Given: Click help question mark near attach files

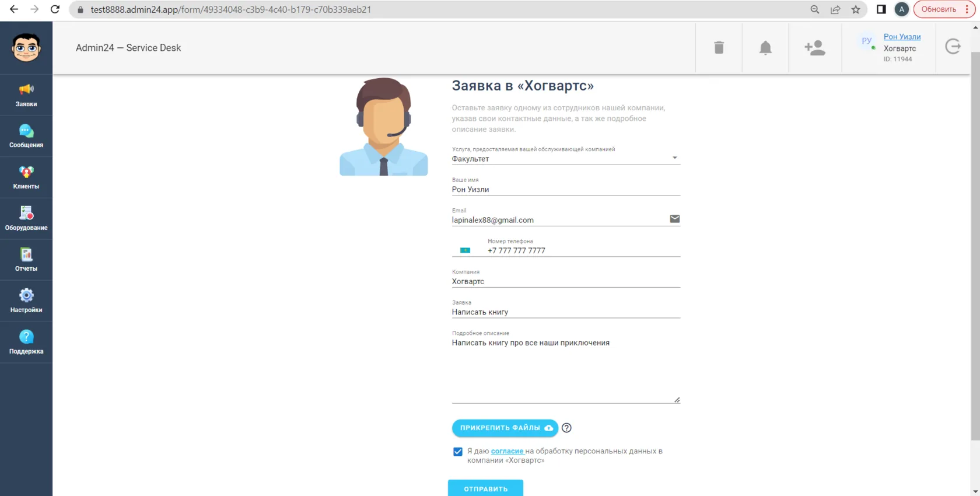Looking at the screenshot, I should pyautogui.click(x=566, y=428).
